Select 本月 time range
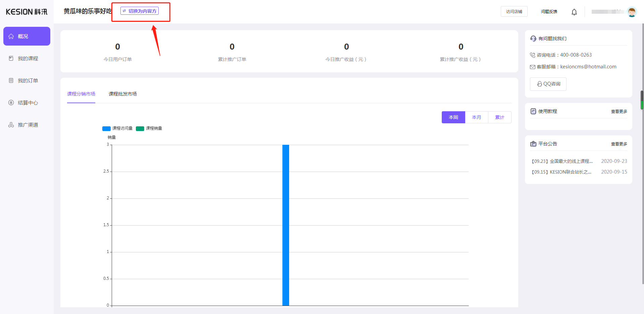The width and height of the screenshot is (644, 314). (x=476, y=117)
